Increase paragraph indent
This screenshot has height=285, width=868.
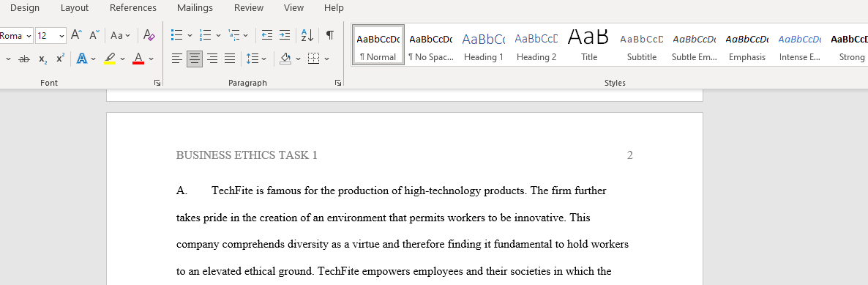[x=285, y=35]
